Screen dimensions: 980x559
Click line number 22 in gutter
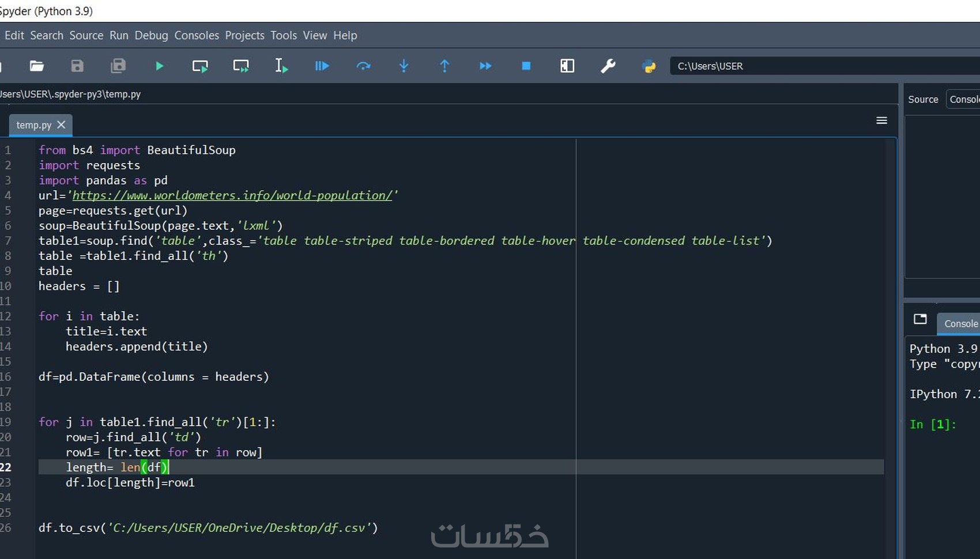click(x=6, y=467)
